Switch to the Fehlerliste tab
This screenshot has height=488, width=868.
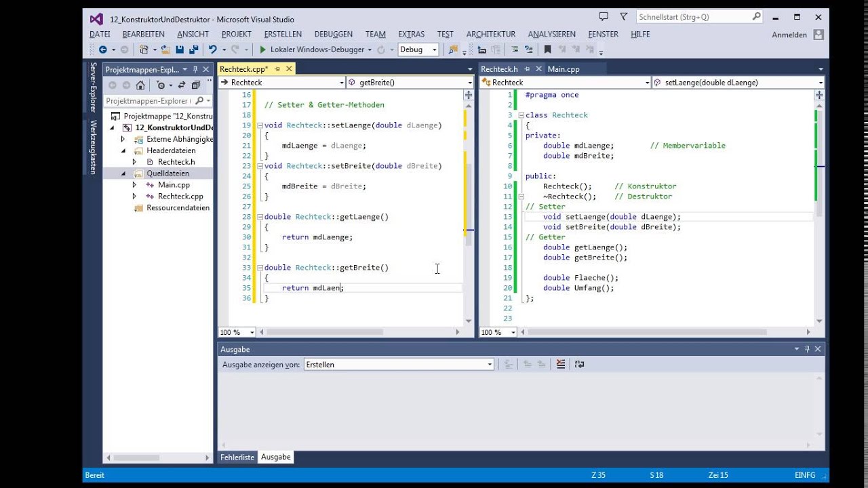pyautogui.click(x=237, y=457)
